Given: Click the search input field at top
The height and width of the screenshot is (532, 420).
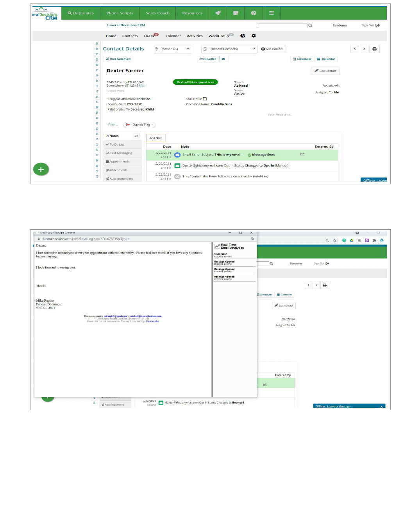Looking at the screenshot, I should [x=282, y=25].
